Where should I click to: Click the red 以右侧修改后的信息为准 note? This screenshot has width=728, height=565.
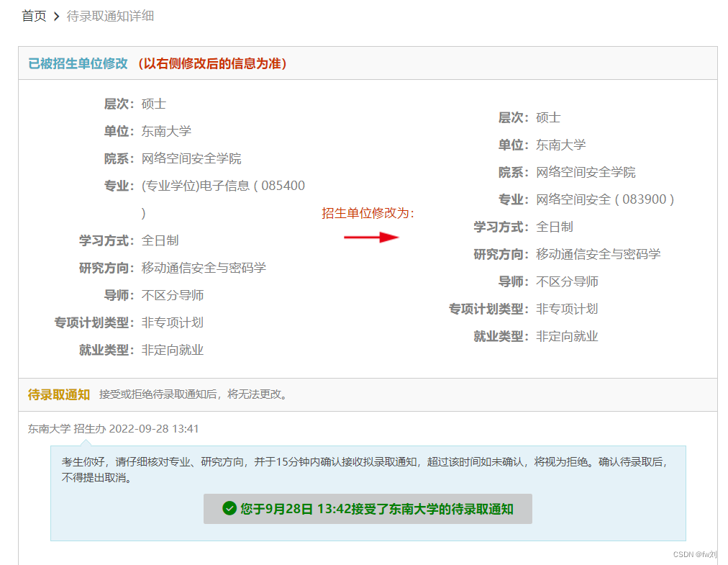(x=213, y=63)
